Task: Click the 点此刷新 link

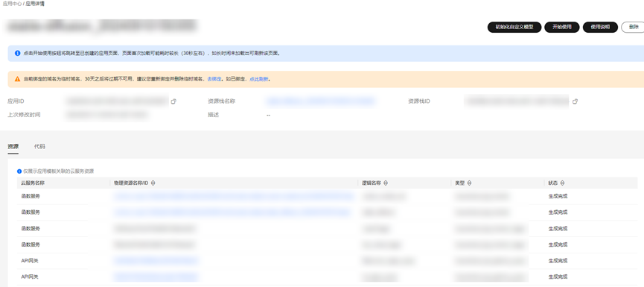Action: pos(259,79)
